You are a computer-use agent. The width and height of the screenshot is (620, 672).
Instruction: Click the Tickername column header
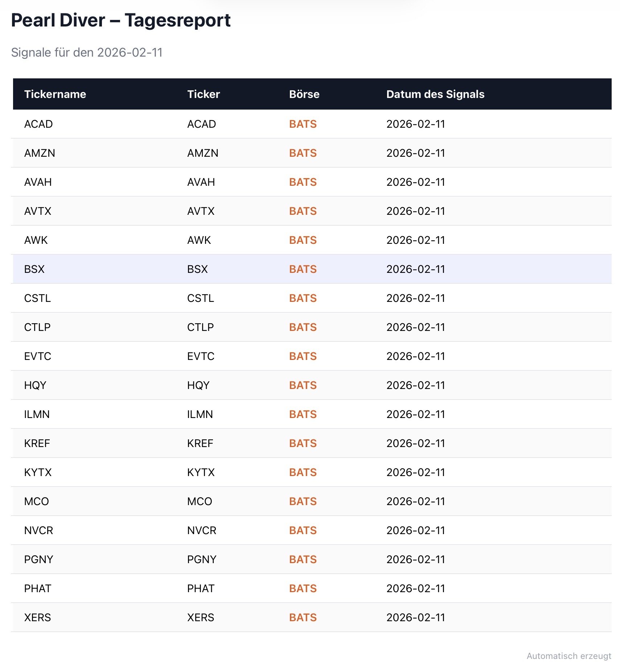click(55, 94)
